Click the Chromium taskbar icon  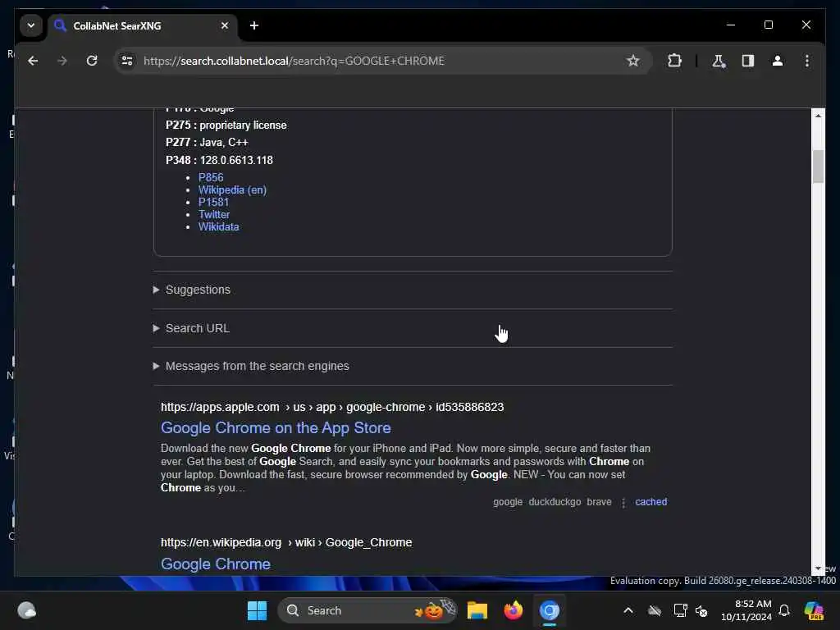click(x=550, y=610)
